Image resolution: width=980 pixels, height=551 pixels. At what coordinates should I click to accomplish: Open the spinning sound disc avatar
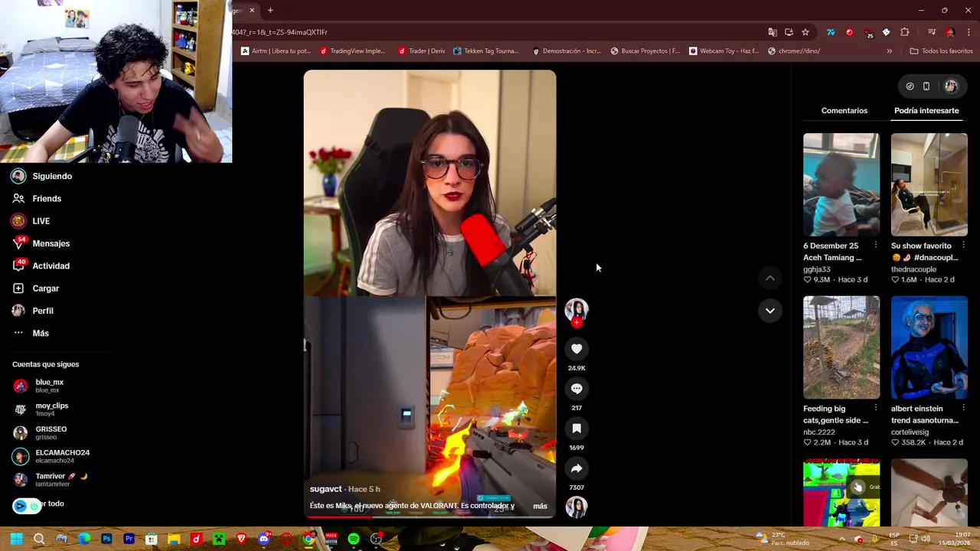(577, 507)
